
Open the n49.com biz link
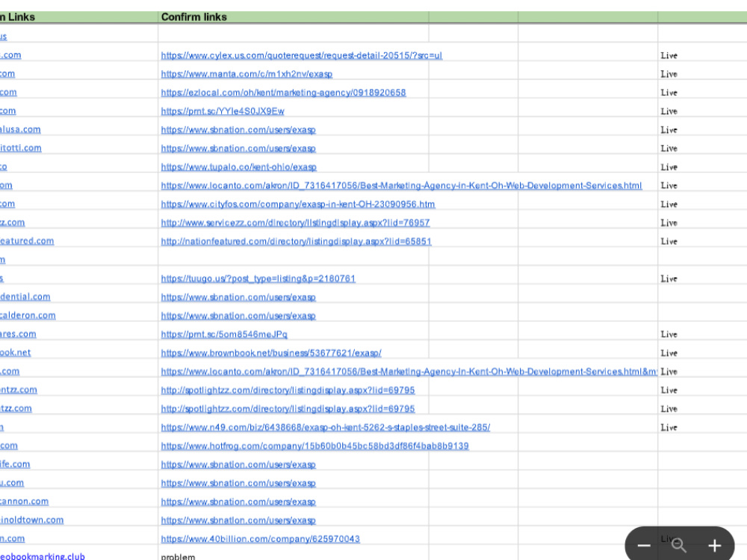coord(326,426)
